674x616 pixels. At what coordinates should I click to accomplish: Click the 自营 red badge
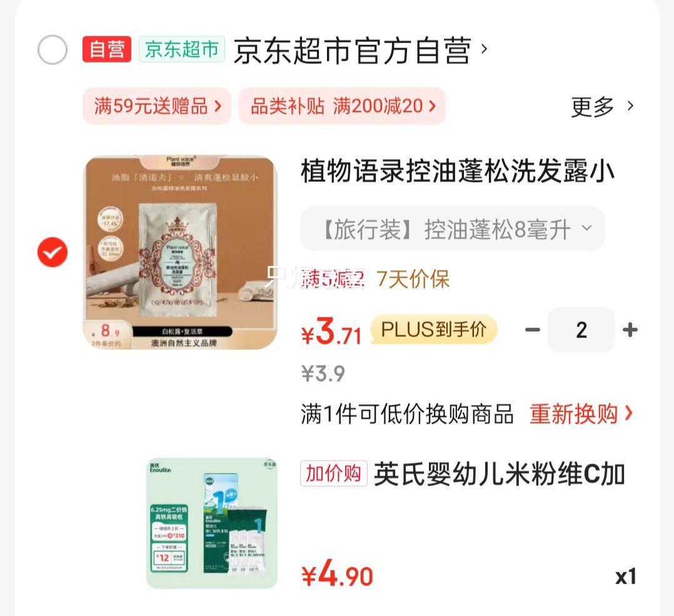coord(106,49)
